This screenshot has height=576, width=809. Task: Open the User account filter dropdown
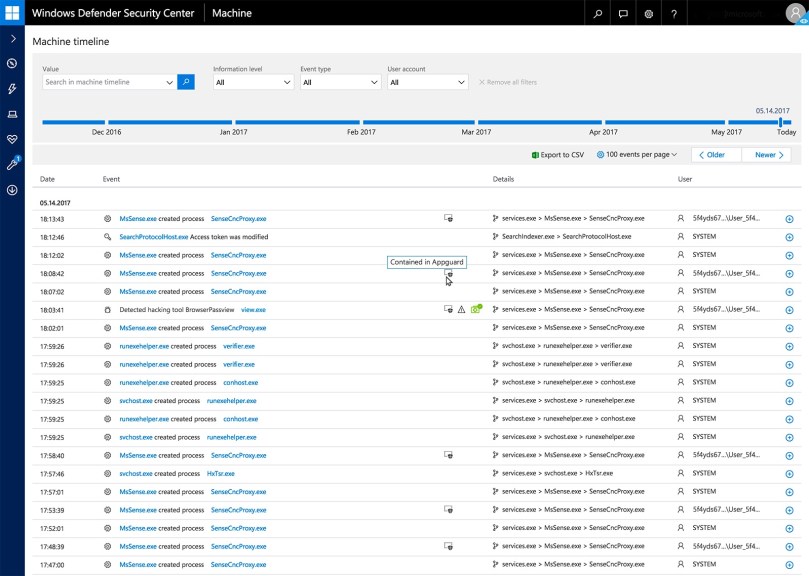tap(427, 82)
